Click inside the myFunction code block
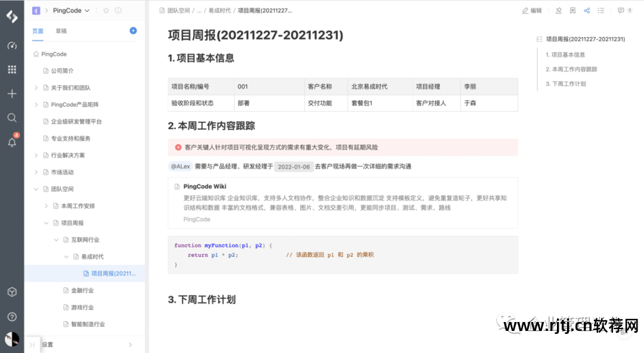This screenshot has height=353, width=644. point(342,255)
